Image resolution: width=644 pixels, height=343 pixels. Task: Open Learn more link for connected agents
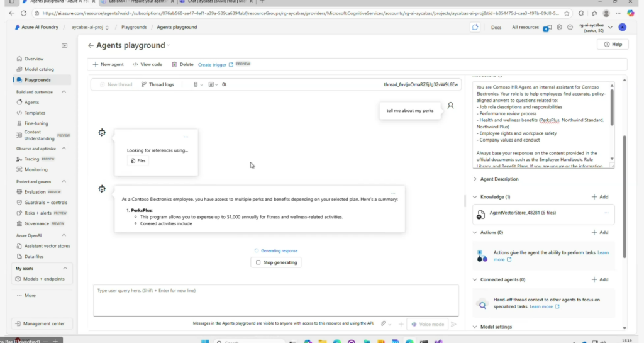[x=545, y=307]
